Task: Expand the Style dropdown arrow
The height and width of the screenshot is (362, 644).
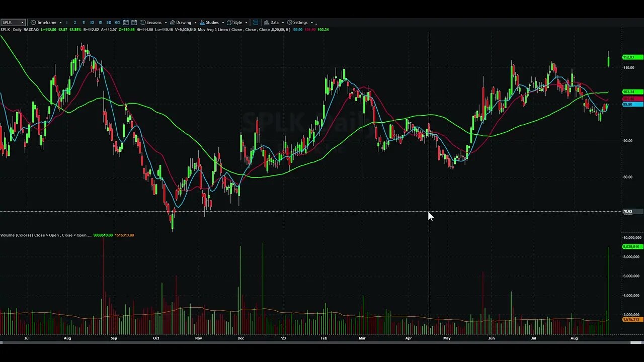Action: (246, 23)
